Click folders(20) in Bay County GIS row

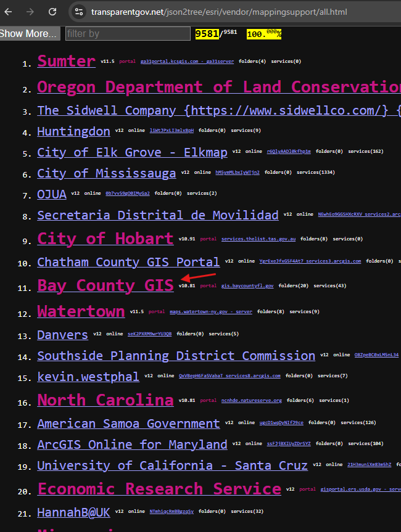click(x=294, y=285)
